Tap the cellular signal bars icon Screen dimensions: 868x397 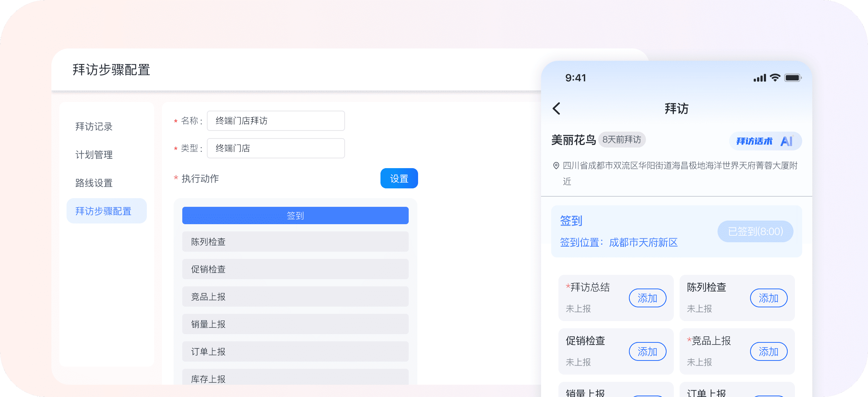(x=759, y=78)
